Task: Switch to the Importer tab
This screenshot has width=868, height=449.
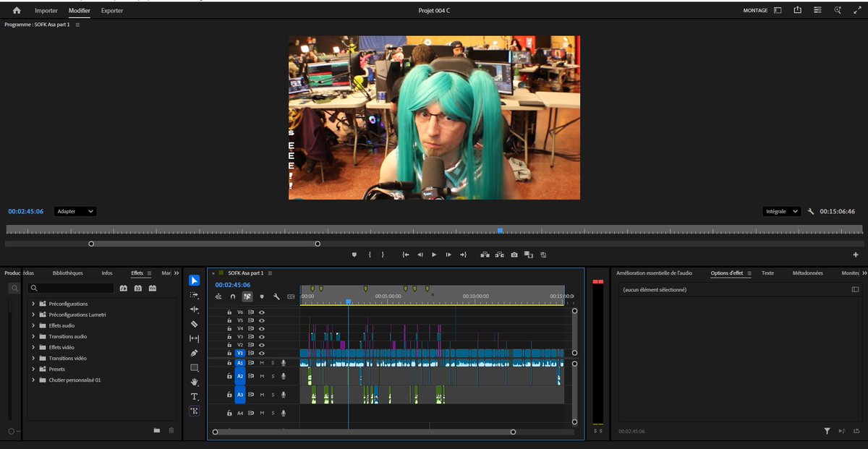Action: tap(46, 11)
